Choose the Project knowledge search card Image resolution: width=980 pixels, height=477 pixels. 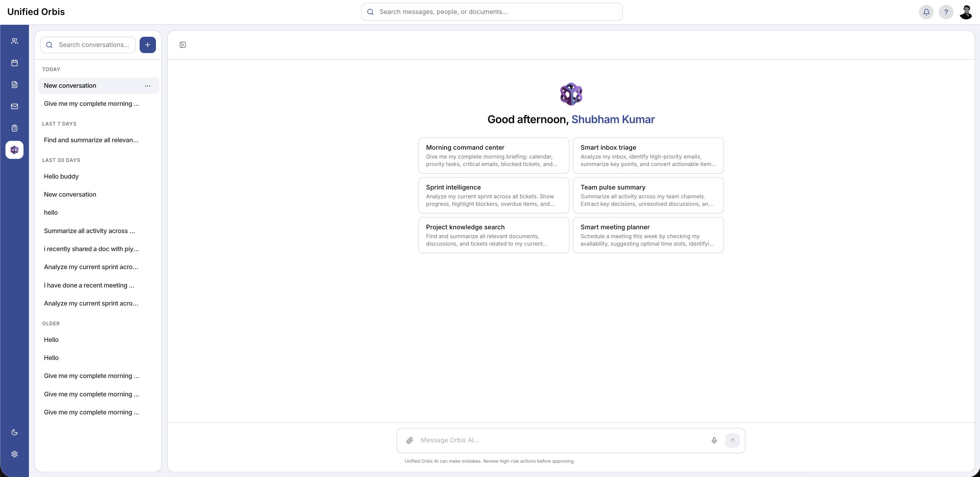pos(494,235)
